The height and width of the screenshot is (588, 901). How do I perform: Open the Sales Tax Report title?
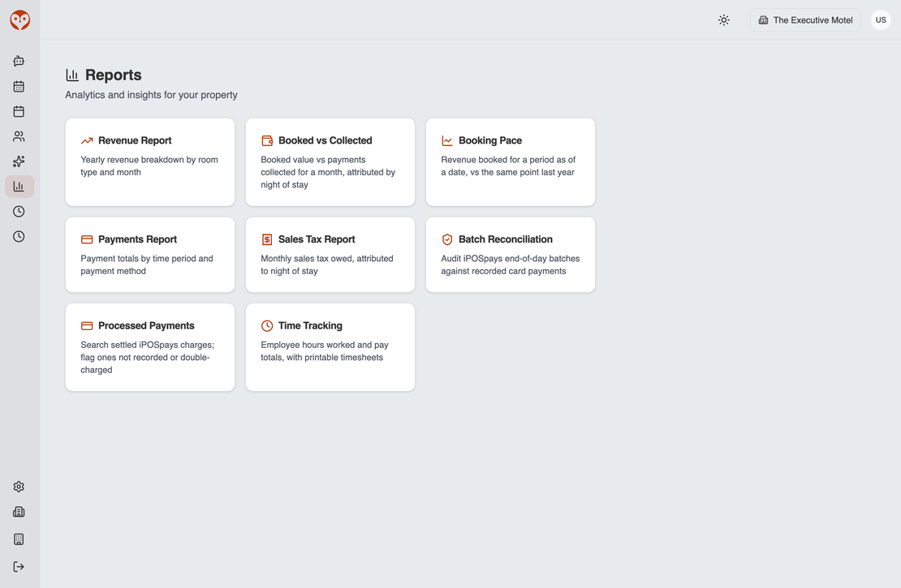click(x=317, y=239)
